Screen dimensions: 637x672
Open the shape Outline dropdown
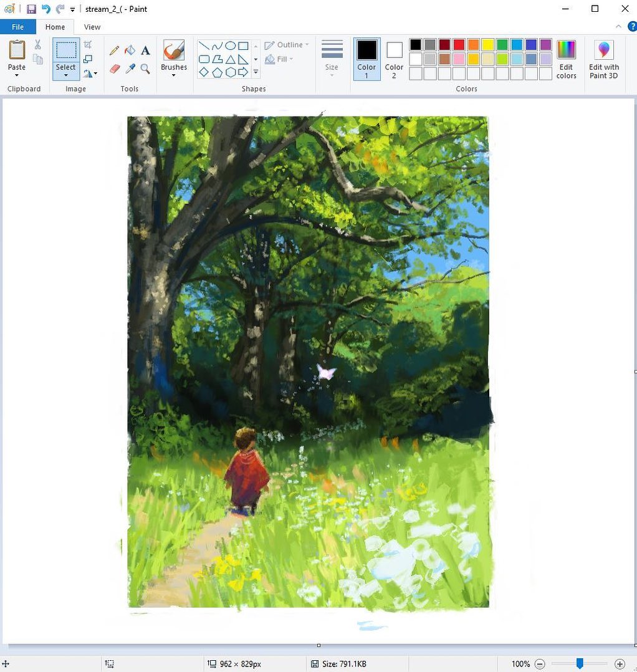point(287,45)
